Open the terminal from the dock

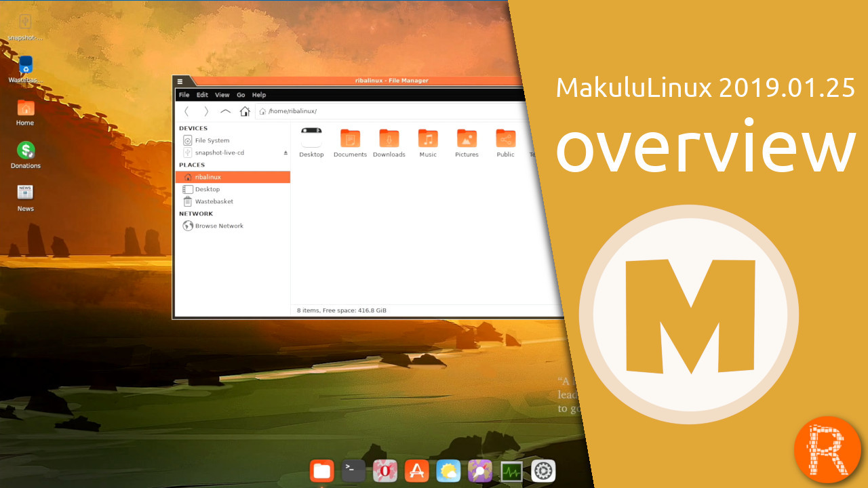click(353, 470)
